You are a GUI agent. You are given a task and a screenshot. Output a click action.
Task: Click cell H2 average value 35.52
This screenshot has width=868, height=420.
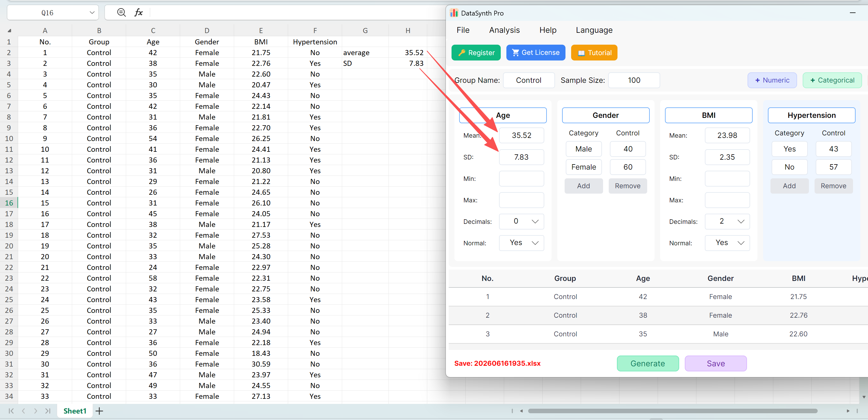coord(408,53)
